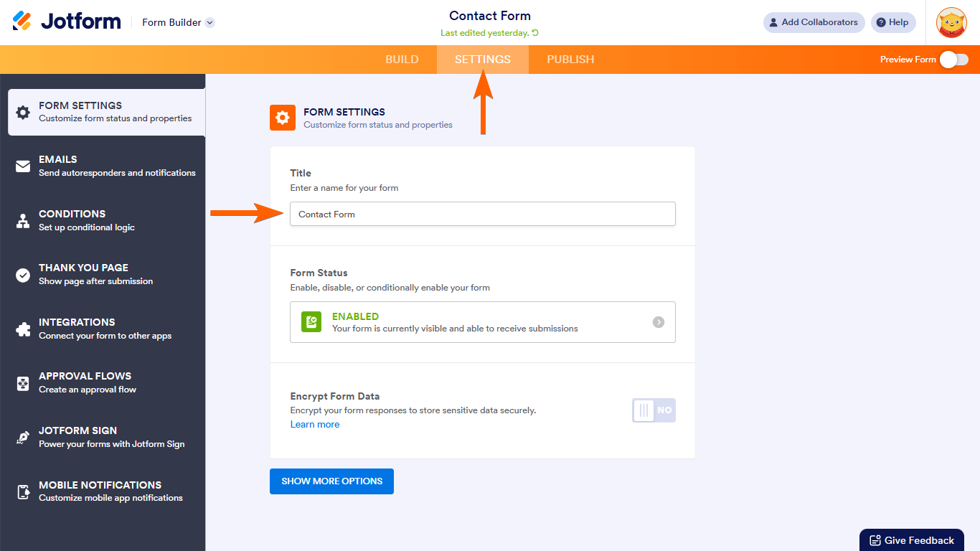
Task: Click the Emails envelope icon
Action: (23, 166)
